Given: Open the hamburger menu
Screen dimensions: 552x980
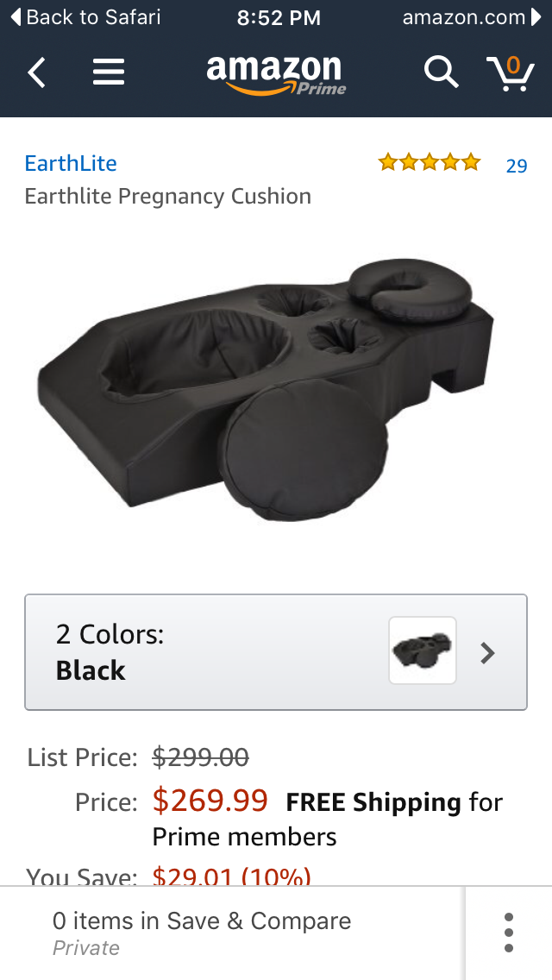Looking at the screenshot, I should click(x=109, y=72).
